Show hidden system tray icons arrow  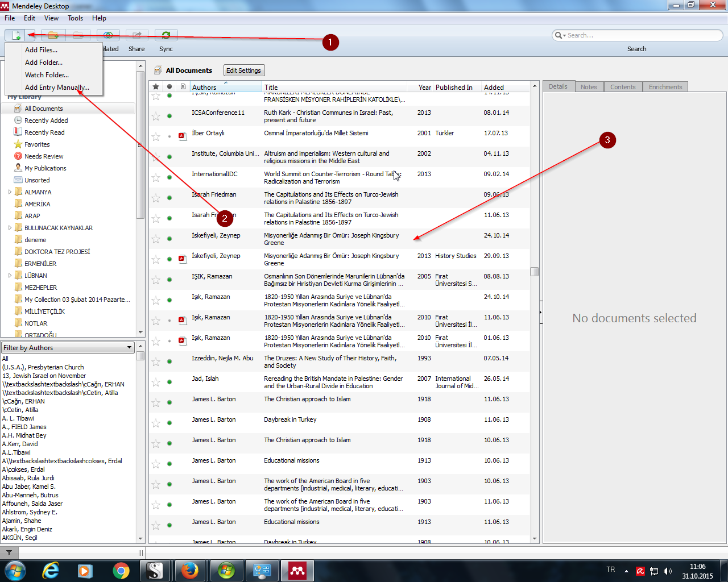click(626, 571)
